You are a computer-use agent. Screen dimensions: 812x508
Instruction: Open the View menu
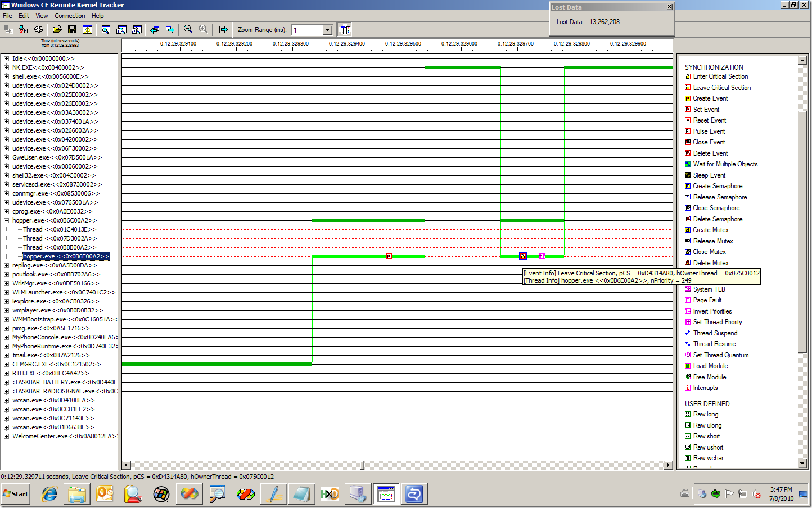[x=42, y=16]
